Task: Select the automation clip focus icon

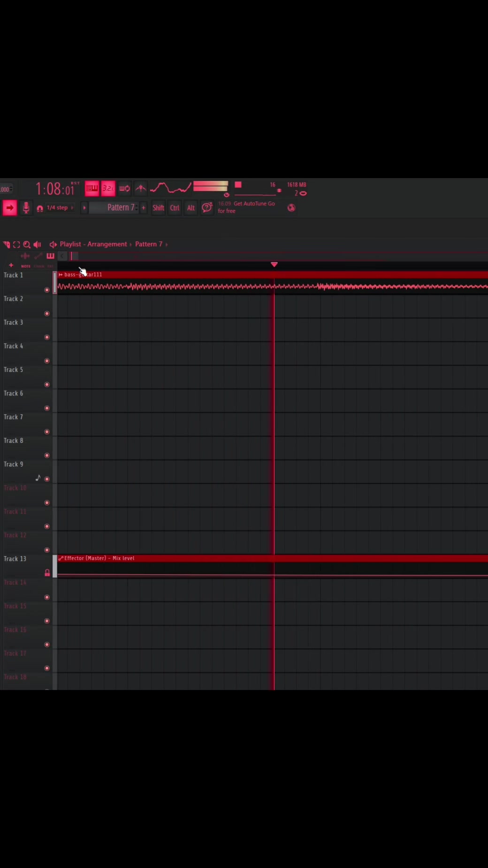Action: [38, 256]
